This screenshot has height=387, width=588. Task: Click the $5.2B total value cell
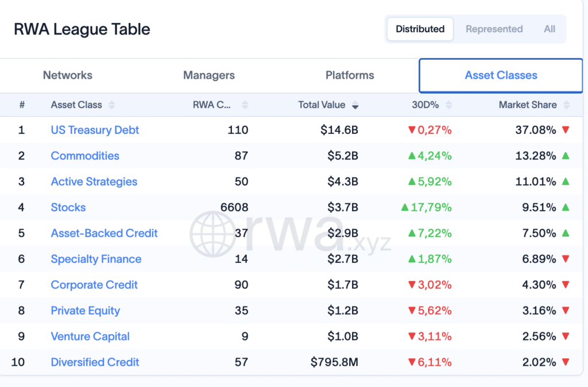pos(343,156)
